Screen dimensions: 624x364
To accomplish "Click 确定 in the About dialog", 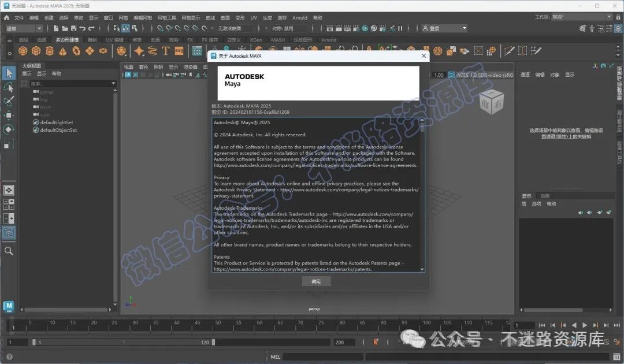I will coord(316,281).
